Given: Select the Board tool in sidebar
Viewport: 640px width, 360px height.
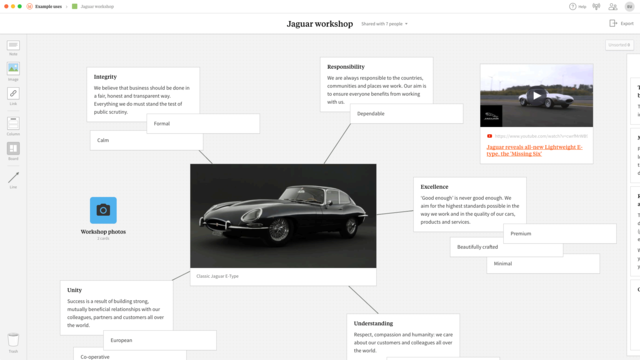Looking at the screenshot, I should [13, 151].
